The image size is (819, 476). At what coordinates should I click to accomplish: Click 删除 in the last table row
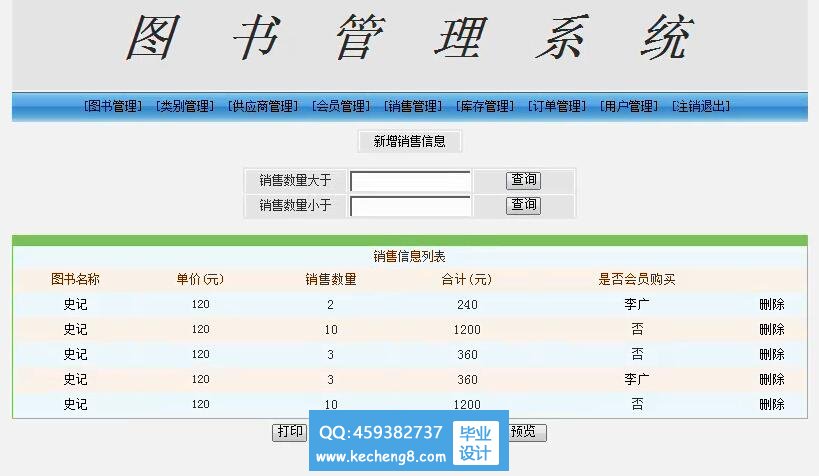click(x=772, y=404)
